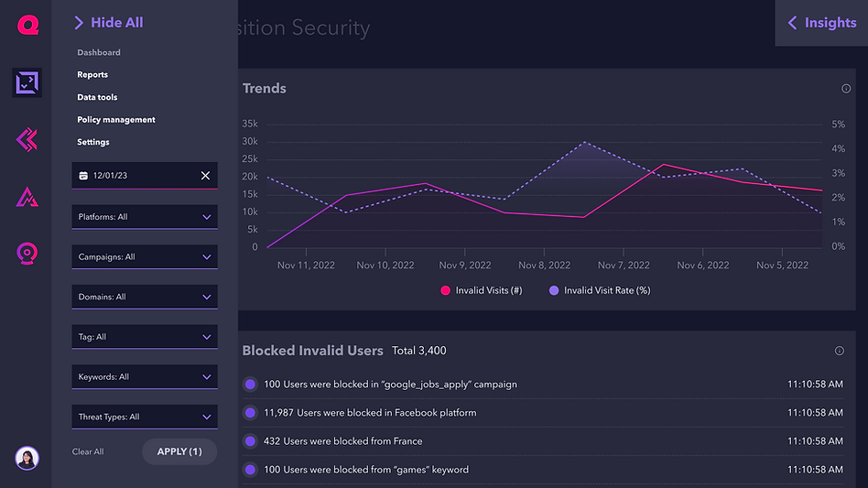Click the APPLY (1) button
This screenshot has height=488, width=868.
(x=179, y=451)
